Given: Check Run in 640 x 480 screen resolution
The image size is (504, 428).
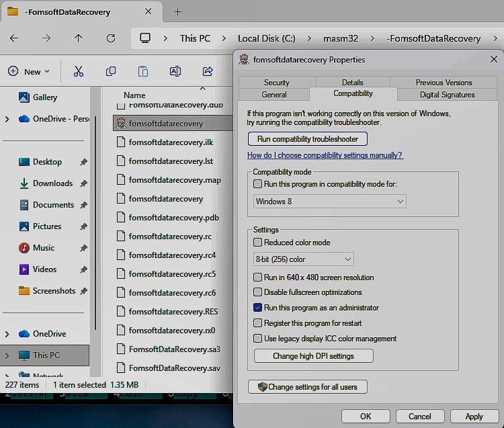Looking at the screenshot, I should [x=257, y=277].
